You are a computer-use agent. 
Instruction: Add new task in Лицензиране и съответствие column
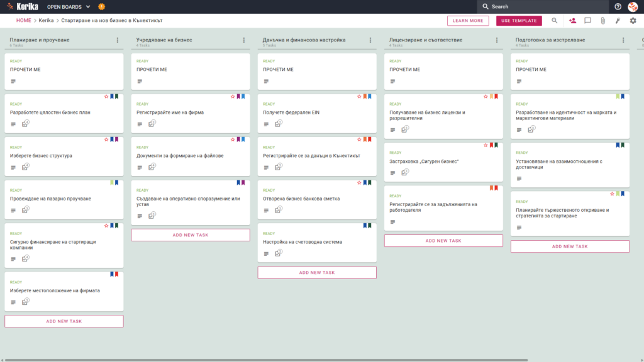[443, 241]
